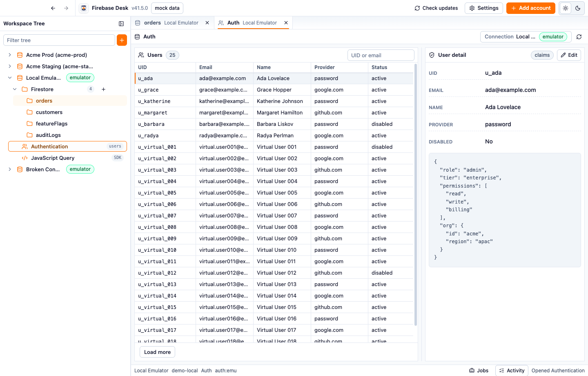
Task: Go back using the left arrow
Action: (53, 8)
